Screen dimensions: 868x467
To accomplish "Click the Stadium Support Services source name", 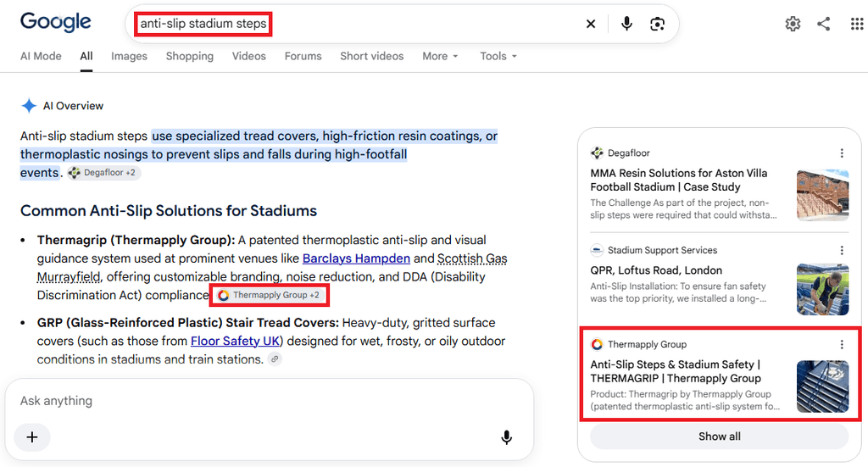I will click(663, 250).
